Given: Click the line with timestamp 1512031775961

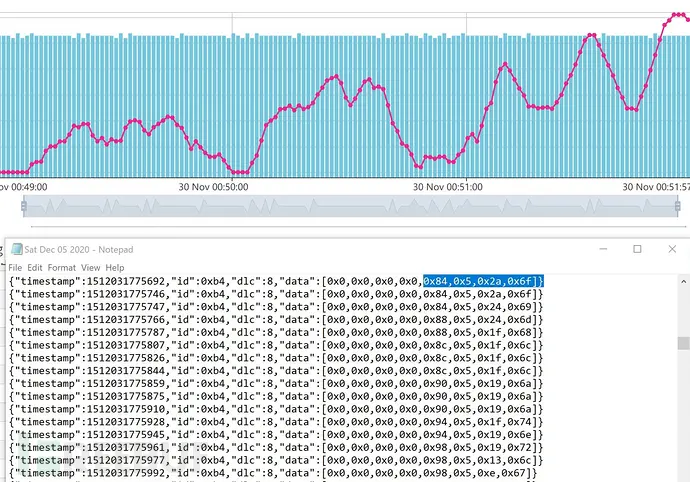Looking at the screenshot, I should point(276,447).
